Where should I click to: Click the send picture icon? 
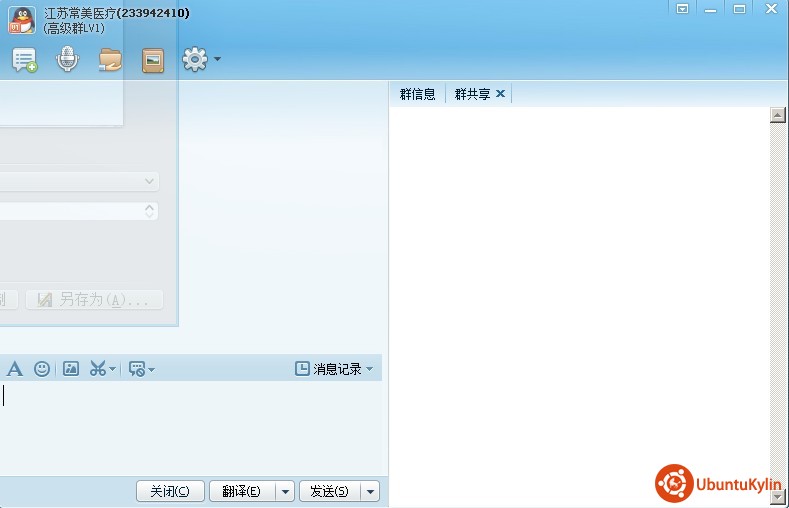71,369
